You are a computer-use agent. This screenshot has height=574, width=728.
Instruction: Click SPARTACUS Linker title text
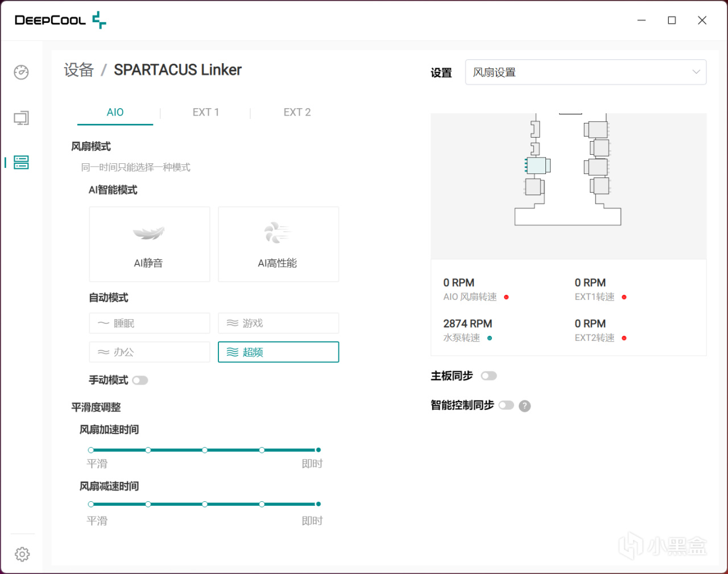[177, 70]
